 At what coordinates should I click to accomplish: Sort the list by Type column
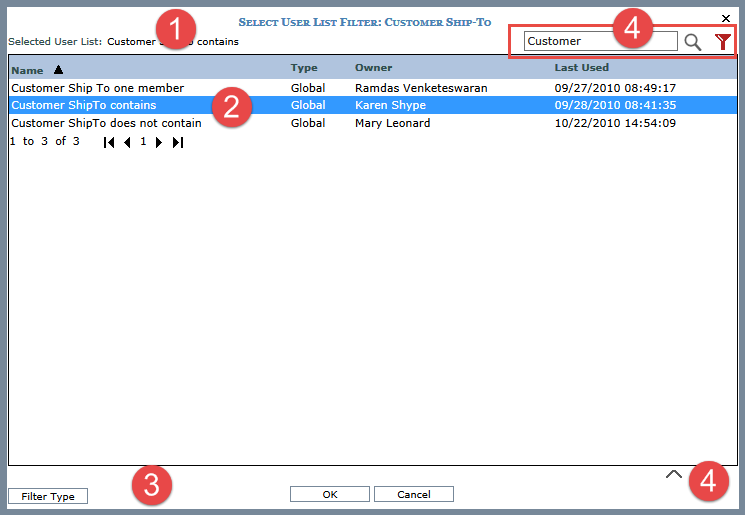click(x=304, y=68)
